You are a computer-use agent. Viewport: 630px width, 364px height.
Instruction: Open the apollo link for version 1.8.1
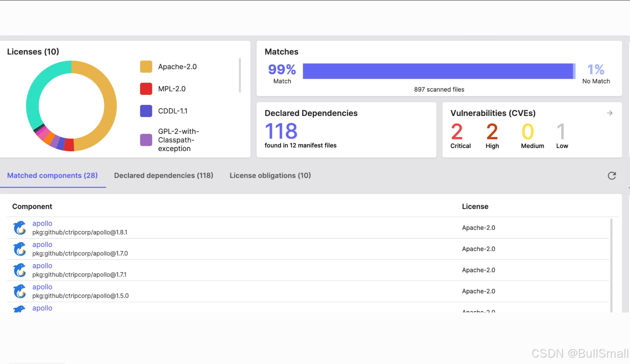[x=42, y=223]
